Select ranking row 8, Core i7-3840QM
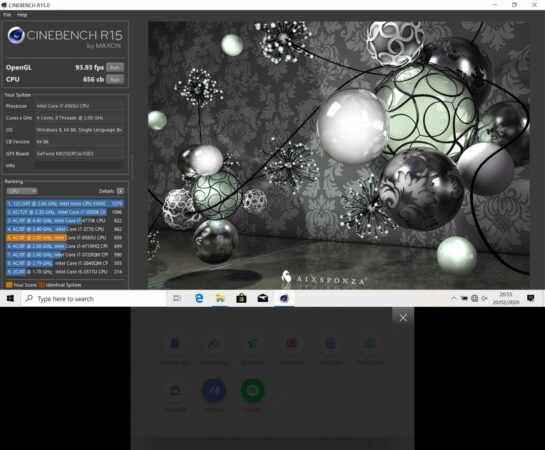This screenshot has height=450, width=545. click(65, 263)
